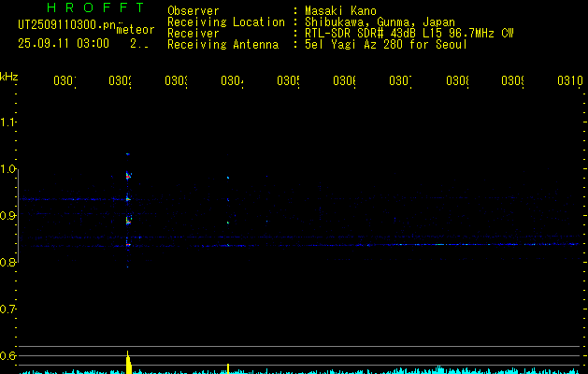
Task: Click the 0.7 kHz axis label
Action: (7, 309)
